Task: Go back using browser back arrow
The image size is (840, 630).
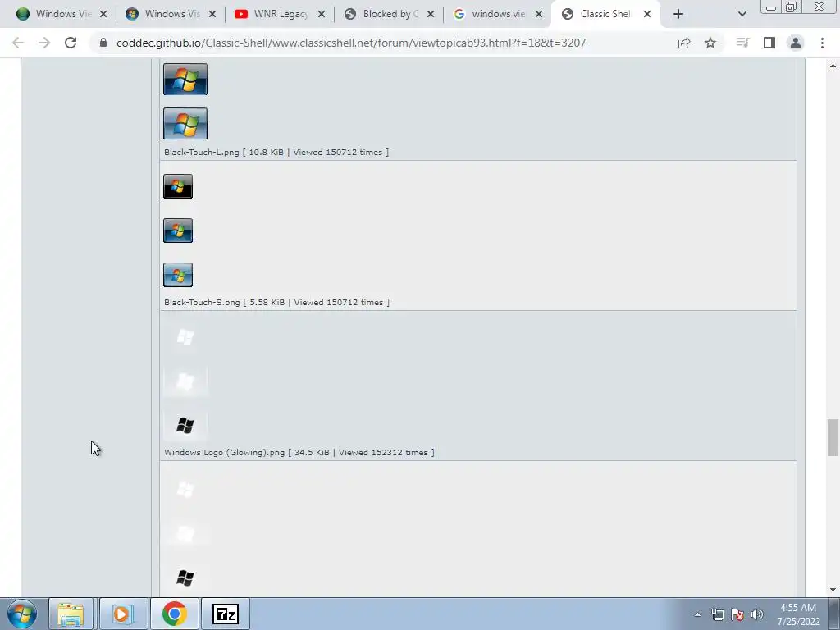Action: pos(18,43)
